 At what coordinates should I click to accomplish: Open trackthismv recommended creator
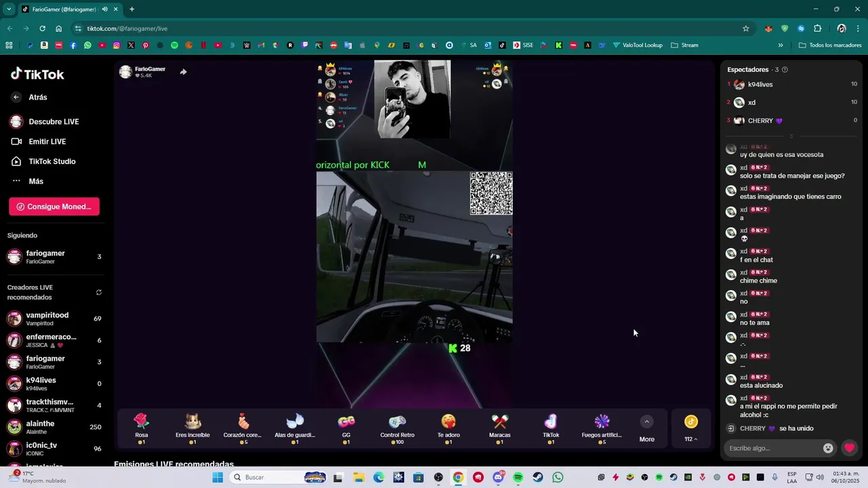point(54,405)
